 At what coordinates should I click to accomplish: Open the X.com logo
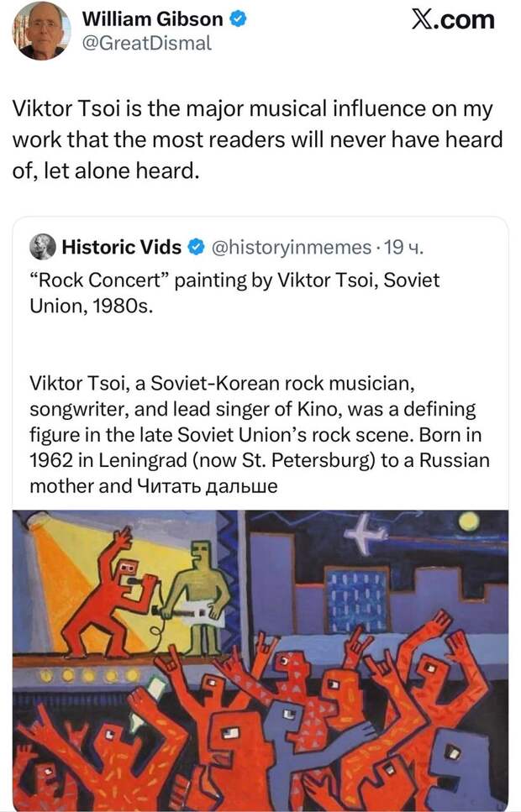pos(454,19)
